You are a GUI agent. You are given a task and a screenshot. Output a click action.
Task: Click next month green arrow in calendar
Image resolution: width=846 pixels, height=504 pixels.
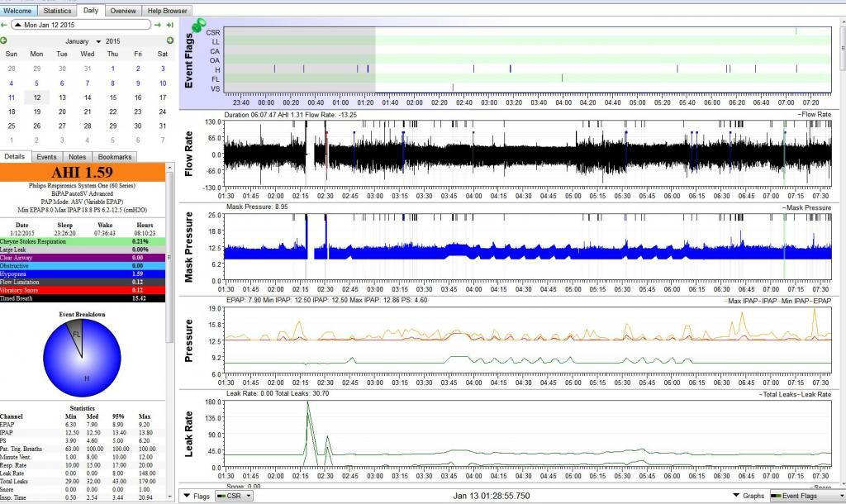[x=169, y=40]
